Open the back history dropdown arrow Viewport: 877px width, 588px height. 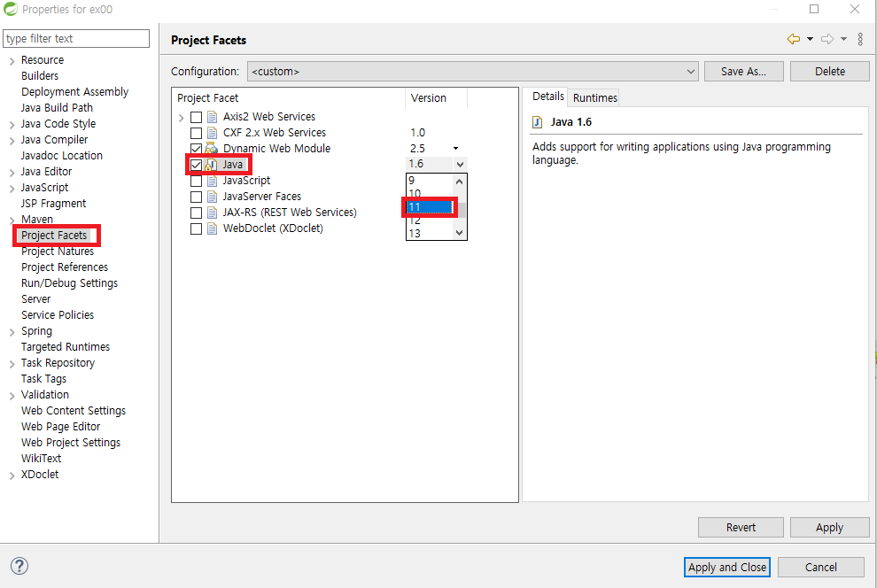pyautogui.click(x=810, y=39)
